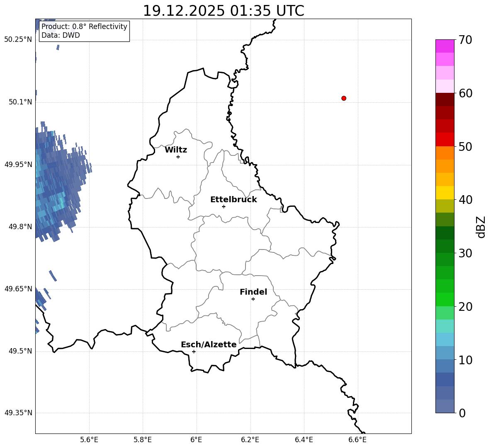Select the Ettelbruck city label
The height and width of the screenshot is (448, 491).
tap(233, 200)
